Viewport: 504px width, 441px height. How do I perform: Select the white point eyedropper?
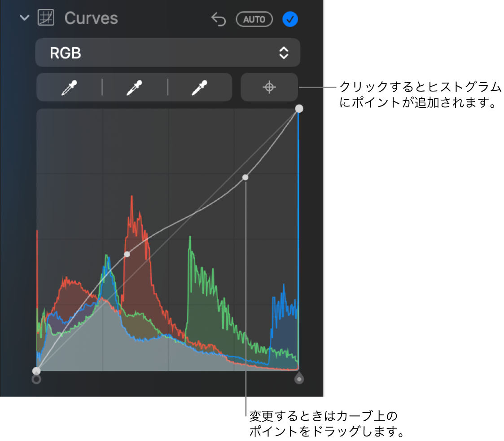[x=200, y=88]
